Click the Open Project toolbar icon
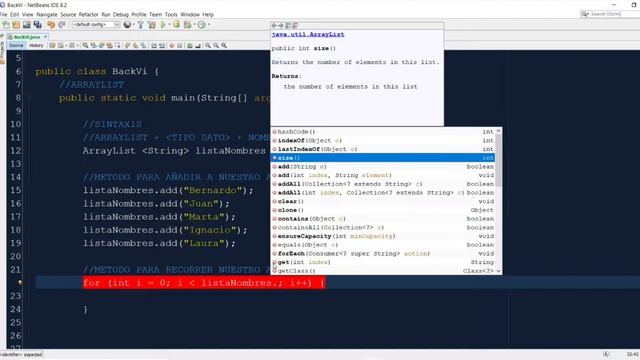 pyautogui.click(x=27, y=25)
